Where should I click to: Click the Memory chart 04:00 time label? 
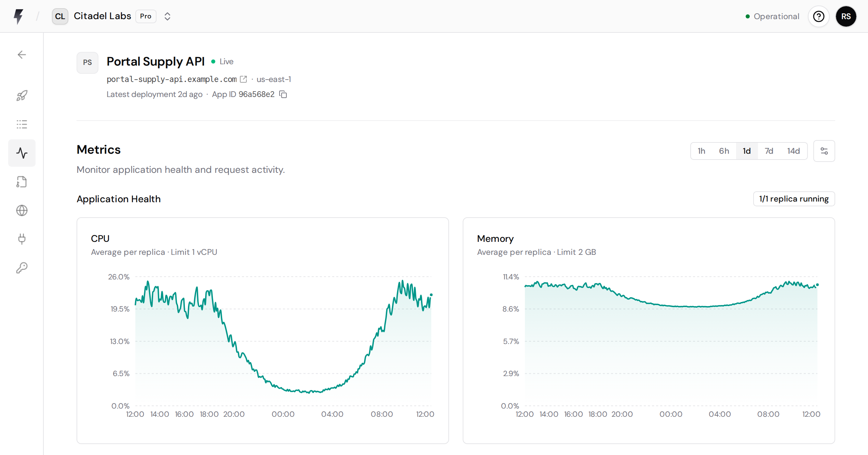tap(720, 414)
